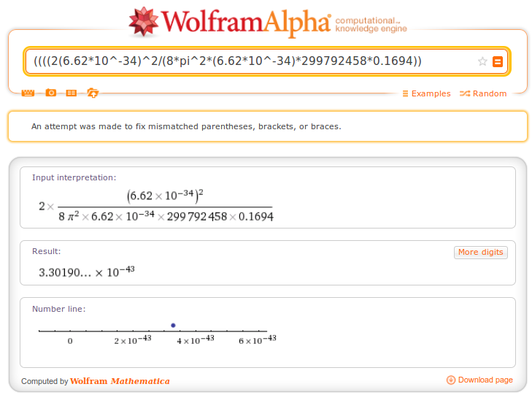Click the Result label
This screenshot has width=532, height=403.
point(46,251)
